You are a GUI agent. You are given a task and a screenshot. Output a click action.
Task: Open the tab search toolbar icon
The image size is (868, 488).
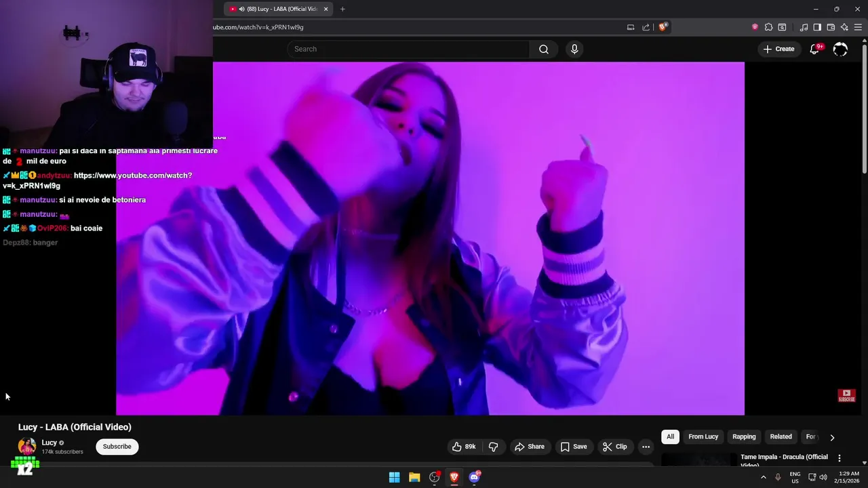pyautogui.click(x=782, y=27)
